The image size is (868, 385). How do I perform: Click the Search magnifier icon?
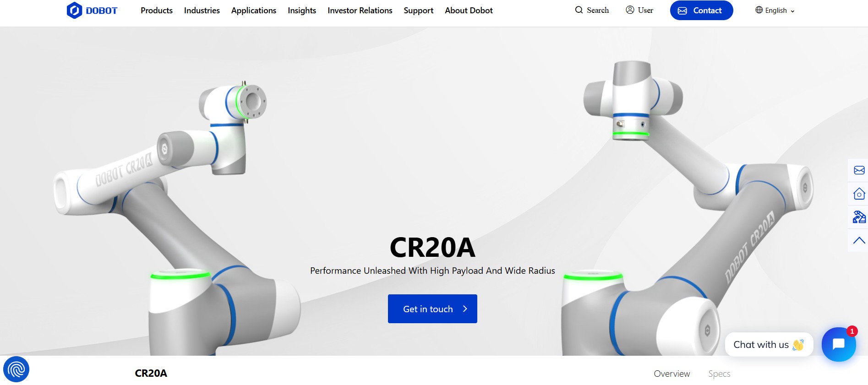tap(579, 10)
